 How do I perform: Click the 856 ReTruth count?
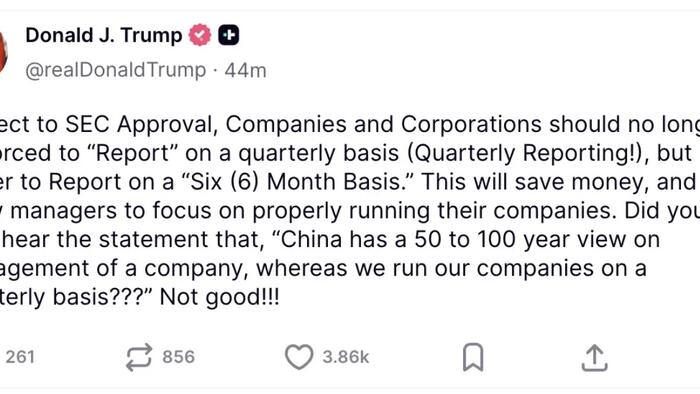(x=179, y=357)
